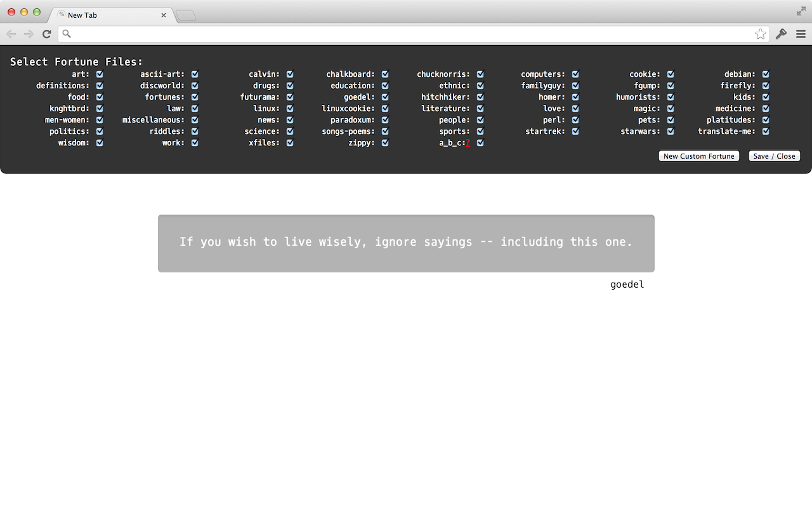812x508 pixels.
Task: Toggle the zippy checkbox
Action: pos(385,143)
